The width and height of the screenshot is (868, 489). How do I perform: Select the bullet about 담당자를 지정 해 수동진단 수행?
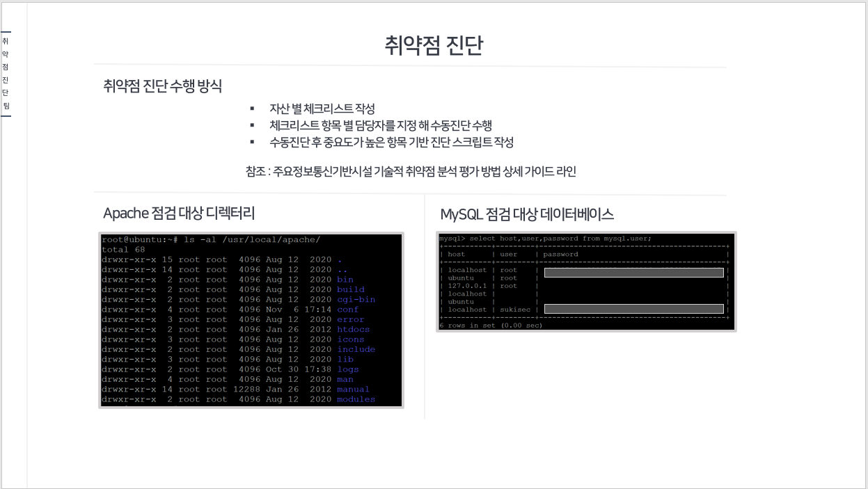click(x=381, y=125)
